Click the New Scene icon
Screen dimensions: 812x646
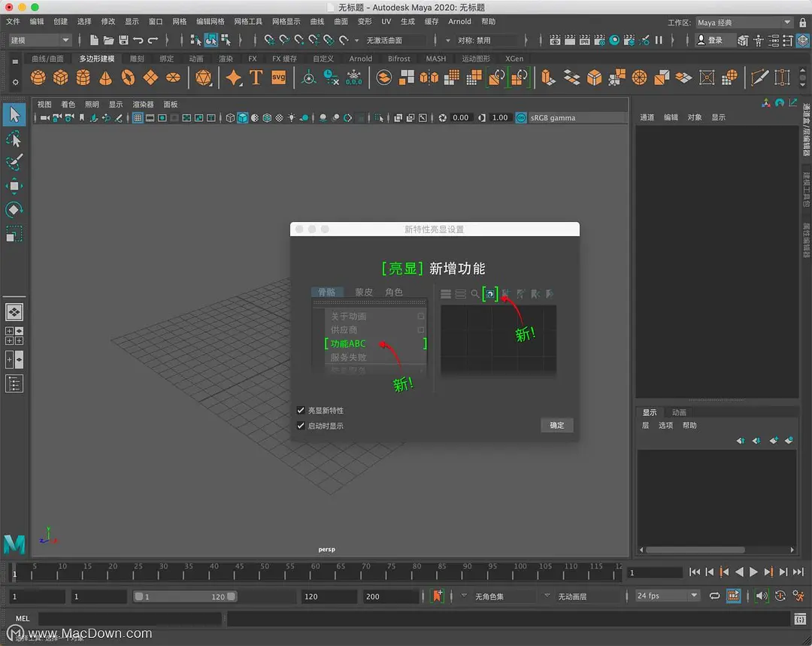coord(94,40)
